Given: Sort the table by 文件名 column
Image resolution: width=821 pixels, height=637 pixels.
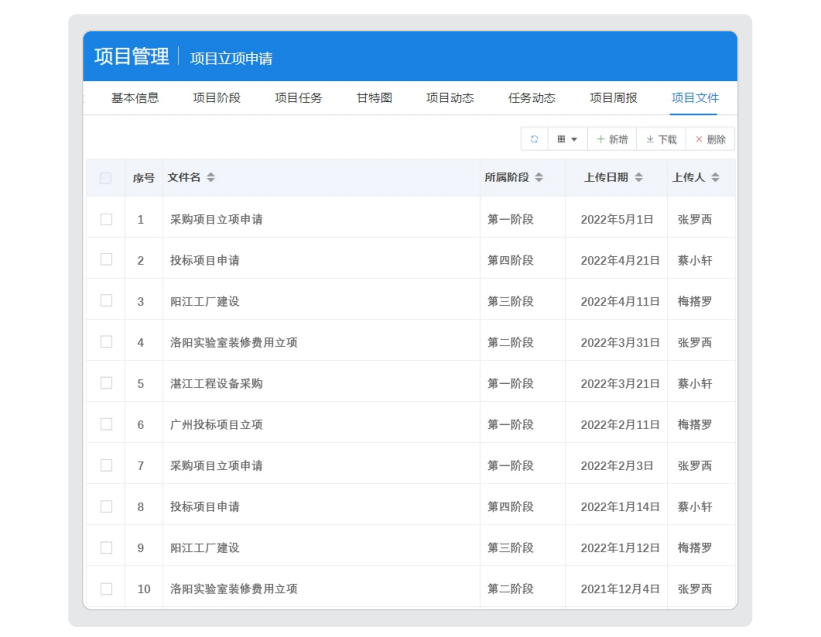Looking at the screenshot, I should coord(210,177).
